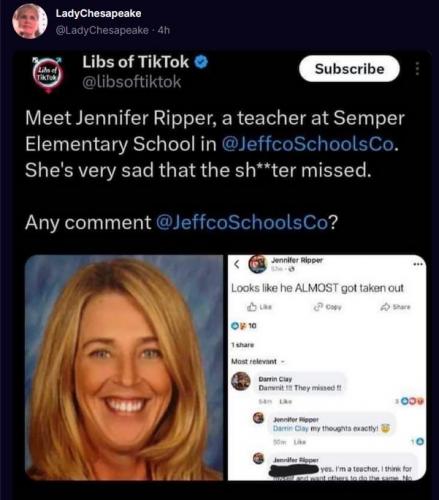The width and height of the screenshot is (439, 500).
Task: Open the portrait photo thumbnail
Action: click(124, 367)
